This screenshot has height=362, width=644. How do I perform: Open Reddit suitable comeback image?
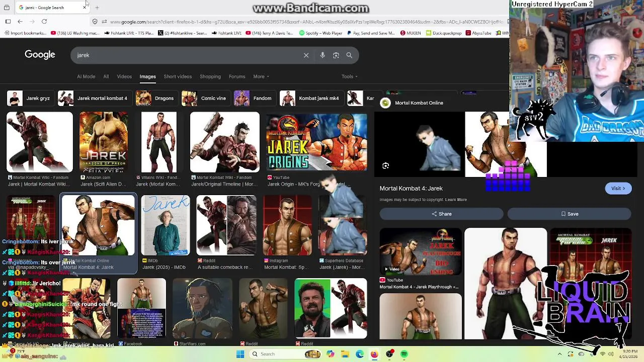pyautogui.click(x=226, y=225)
